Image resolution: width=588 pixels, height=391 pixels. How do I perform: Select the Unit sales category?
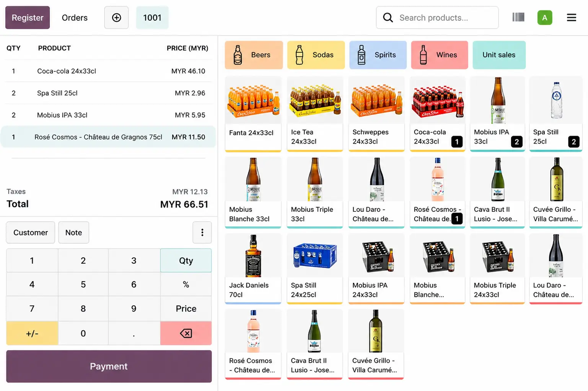(499, 55)
